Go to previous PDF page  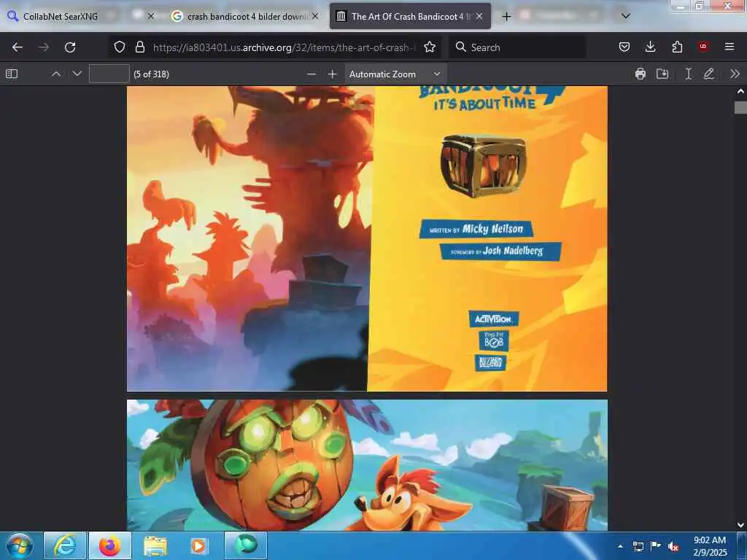pos(55,74)
